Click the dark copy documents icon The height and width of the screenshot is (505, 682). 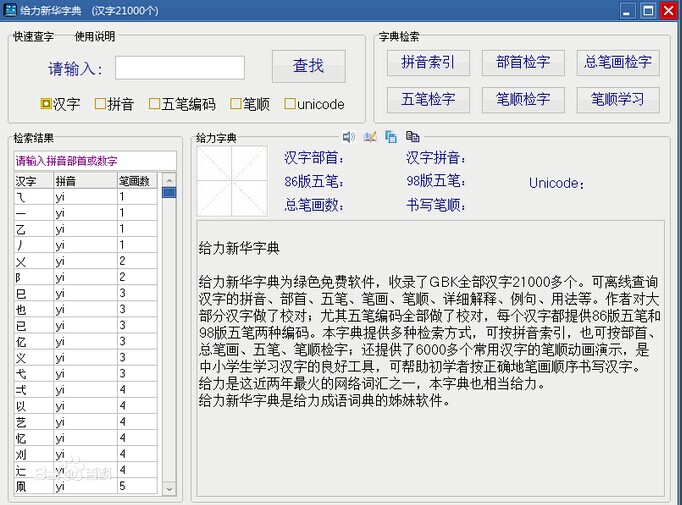coord(413,137)
